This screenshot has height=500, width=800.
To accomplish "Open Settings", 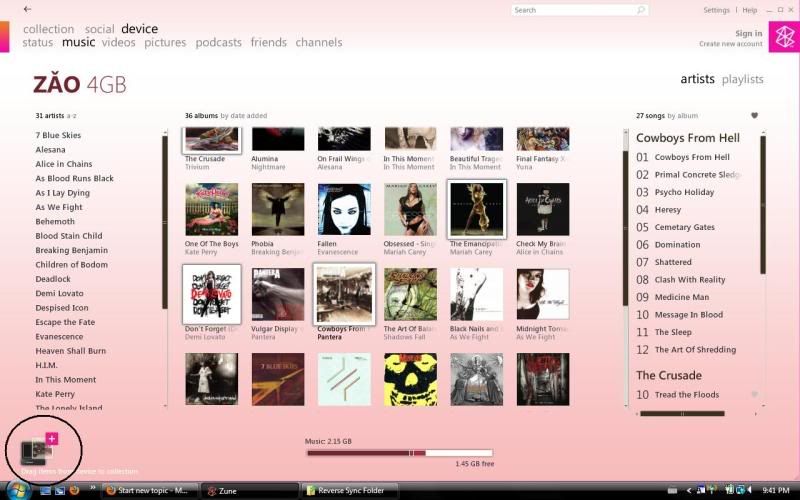I will click(x=716, y=10).
